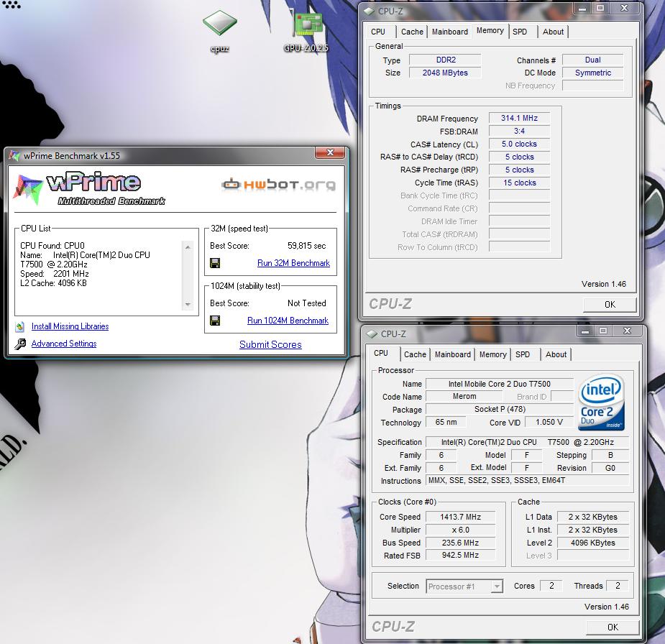
Task: Click the floppy save icon for 1024M score
Action: coord(215,321)
